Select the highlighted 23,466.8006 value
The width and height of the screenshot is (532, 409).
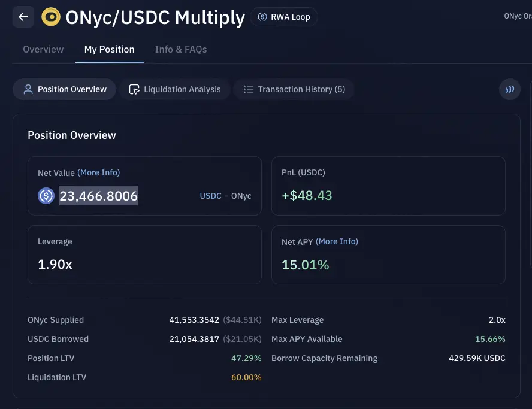[x=98, y=196]
